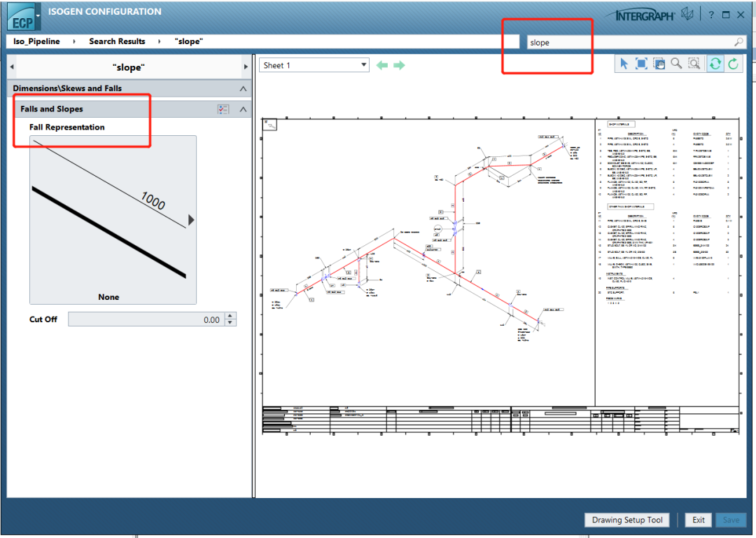
Task: Click the search magnifier icon in search box
Action: coord(738,42)
